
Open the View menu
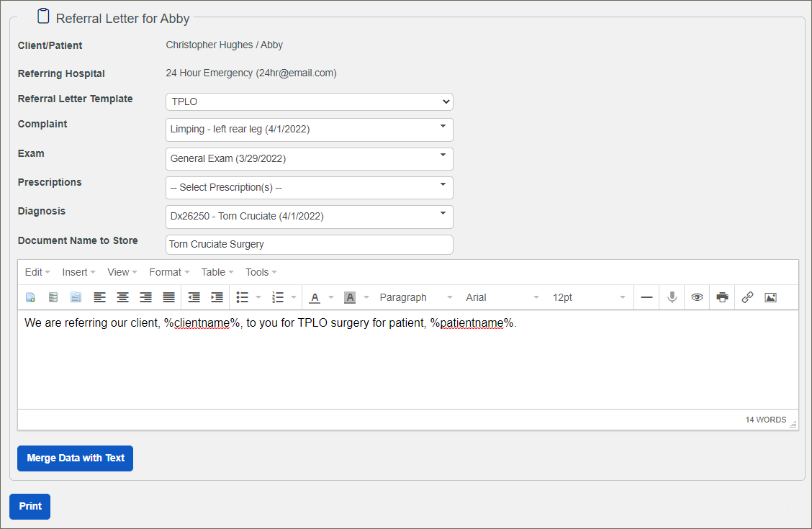point(122,272)
